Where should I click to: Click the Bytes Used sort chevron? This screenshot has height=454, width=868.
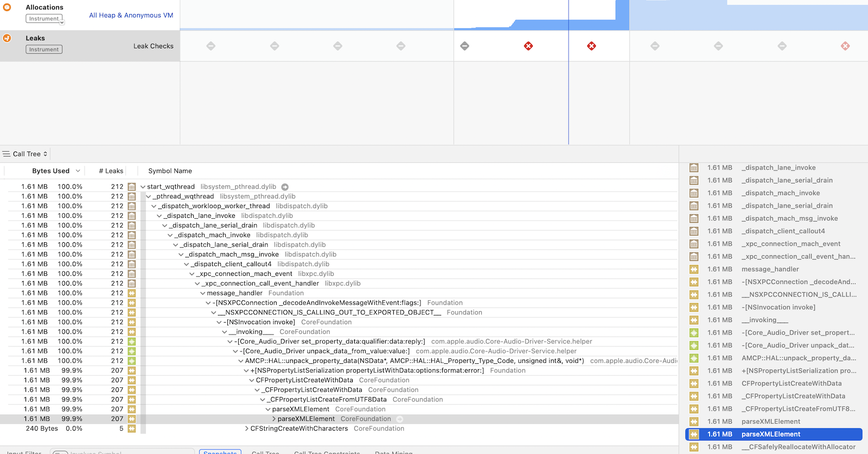78,171
